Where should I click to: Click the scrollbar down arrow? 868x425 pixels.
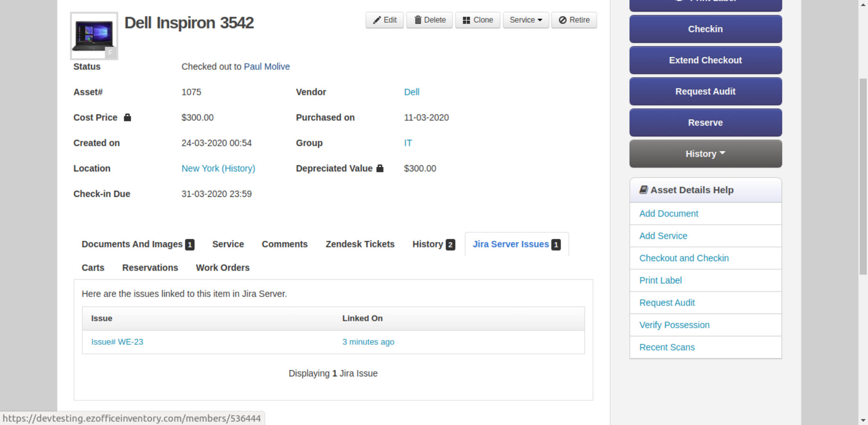click(863, 420)
